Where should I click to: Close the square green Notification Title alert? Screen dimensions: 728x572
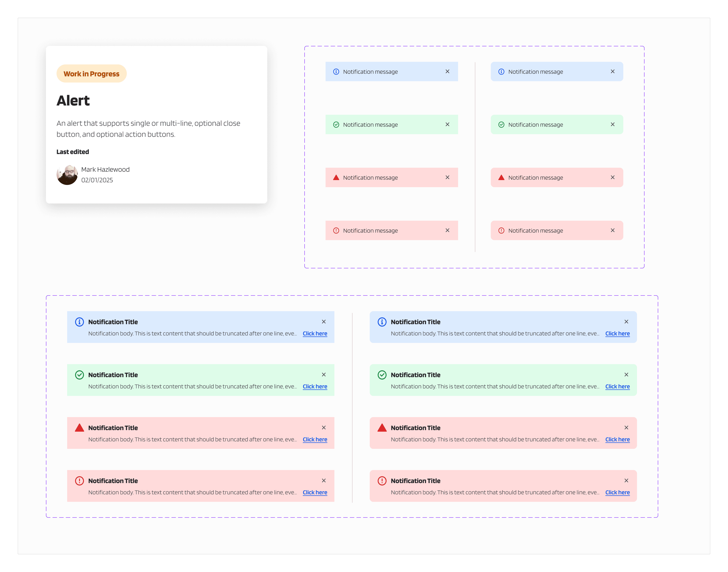pyautogui.click(x=323, y=374)
